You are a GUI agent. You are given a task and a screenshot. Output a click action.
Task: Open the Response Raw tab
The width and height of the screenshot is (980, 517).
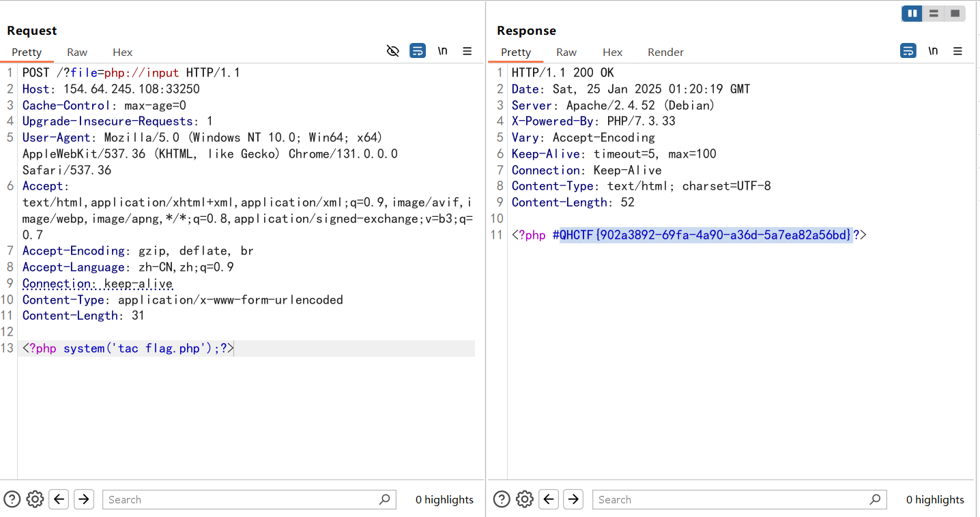click(x=566, y=52)
